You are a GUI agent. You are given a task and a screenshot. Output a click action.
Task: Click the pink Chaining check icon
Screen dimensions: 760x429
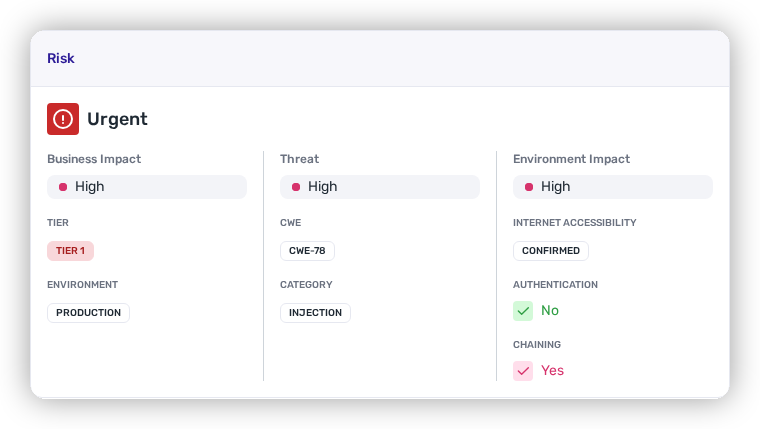[523, 371]
